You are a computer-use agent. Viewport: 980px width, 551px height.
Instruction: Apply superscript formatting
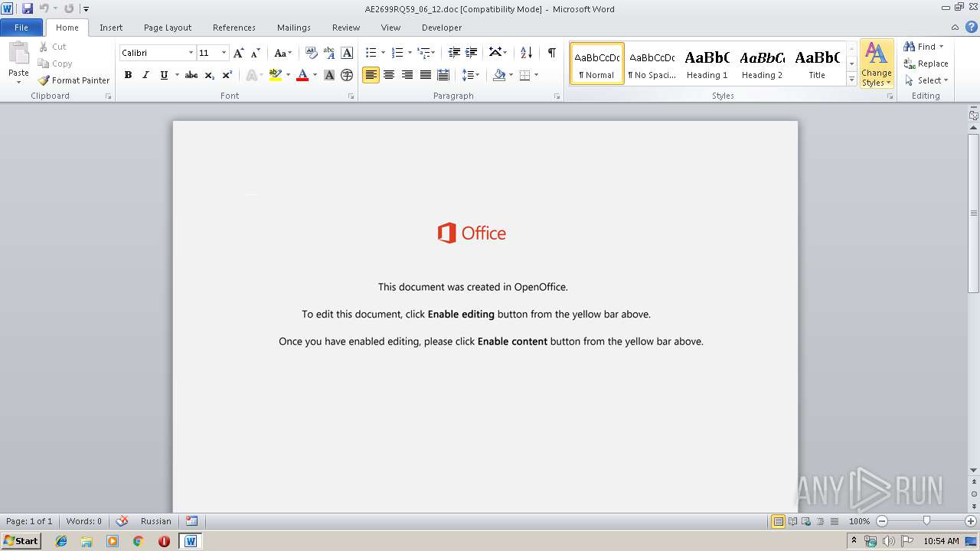click(227, 75)
